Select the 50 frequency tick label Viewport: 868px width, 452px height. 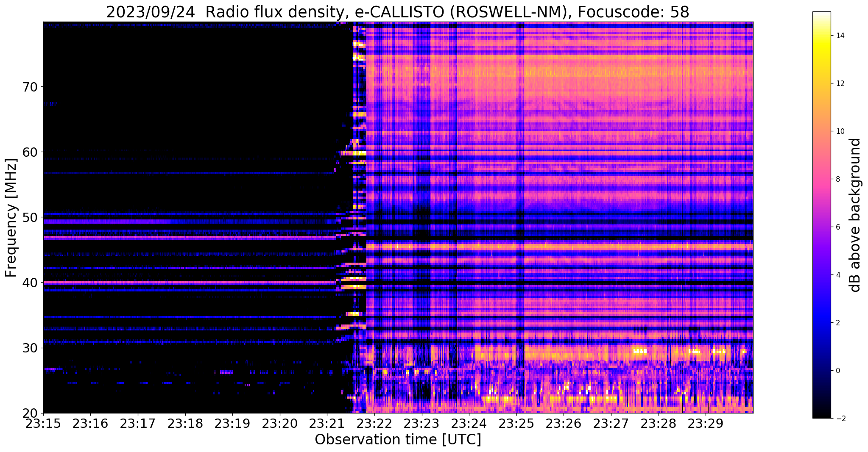(x=30, y=217)
